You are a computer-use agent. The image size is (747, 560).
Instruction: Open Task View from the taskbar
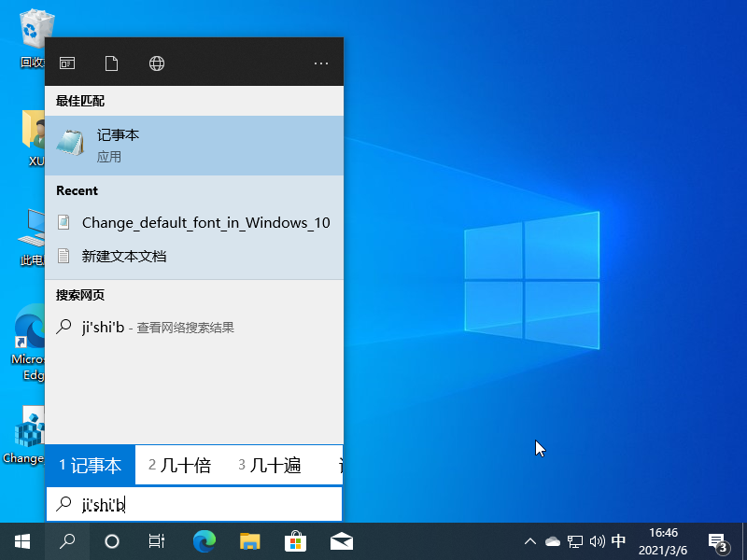(x=156, y=541)
